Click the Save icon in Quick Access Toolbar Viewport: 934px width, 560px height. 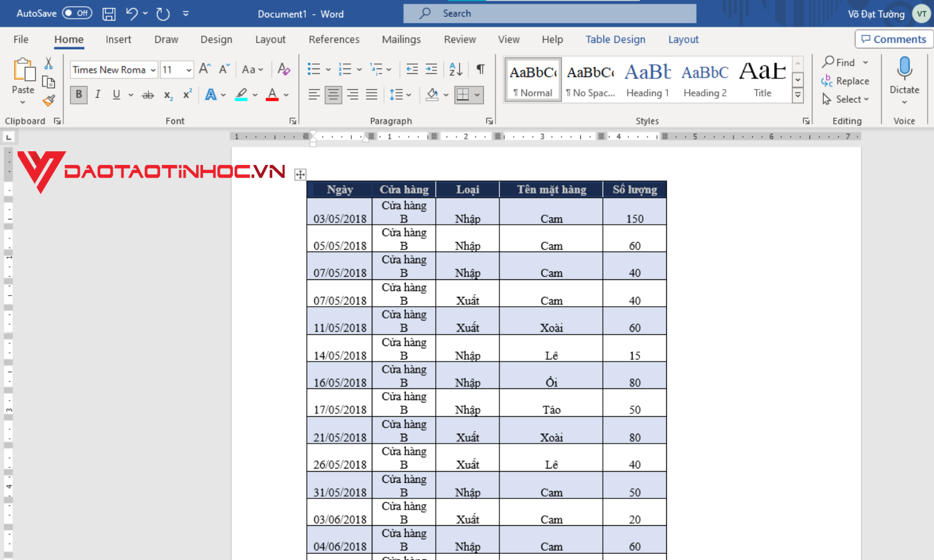coord(108,14)
